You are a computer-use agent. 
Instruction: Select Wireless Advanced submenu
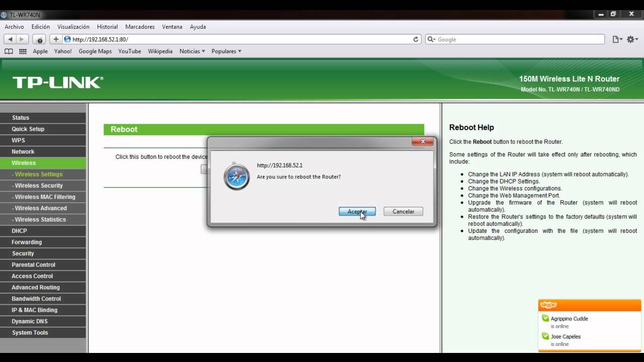coord(43,208)
